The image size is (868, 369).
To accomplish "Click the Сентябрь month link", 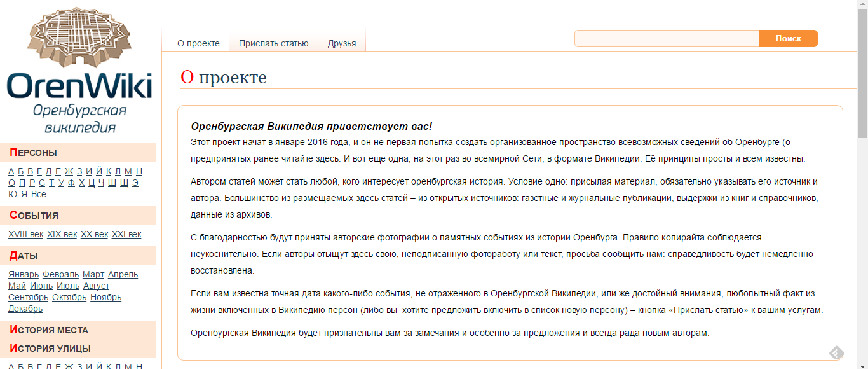I will pos(28,297).
